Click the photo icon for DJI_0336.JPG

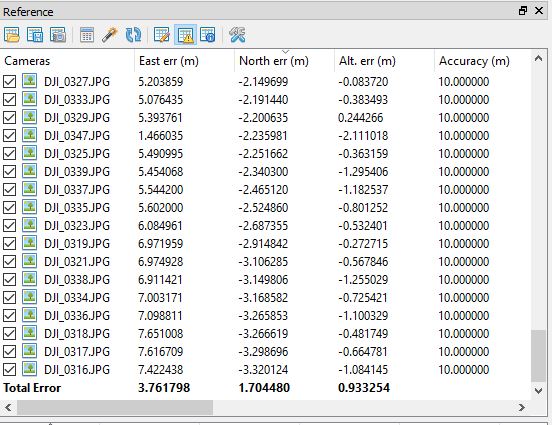[30, 315]
